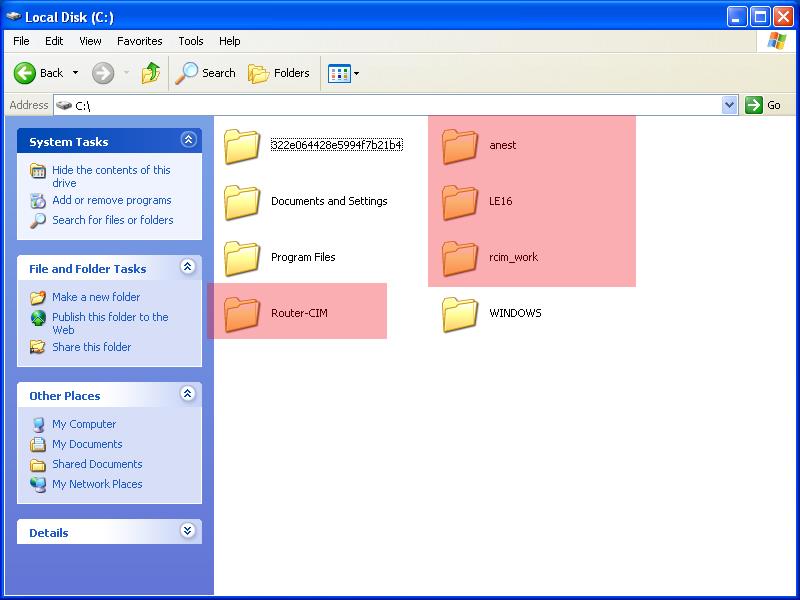Collapse the System Tasks panel
The image size is (800, 600).
click(188, 139)
